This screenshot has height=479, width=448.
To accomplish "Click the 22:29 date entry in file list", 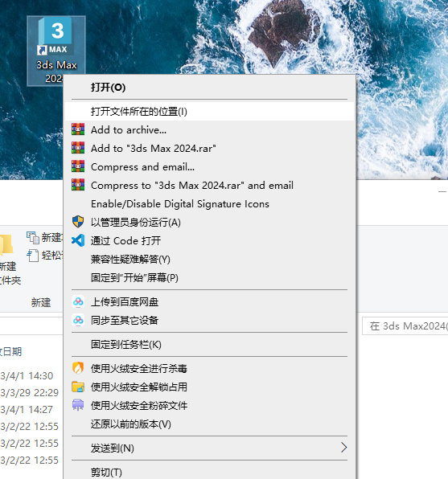I will point(29,392).
